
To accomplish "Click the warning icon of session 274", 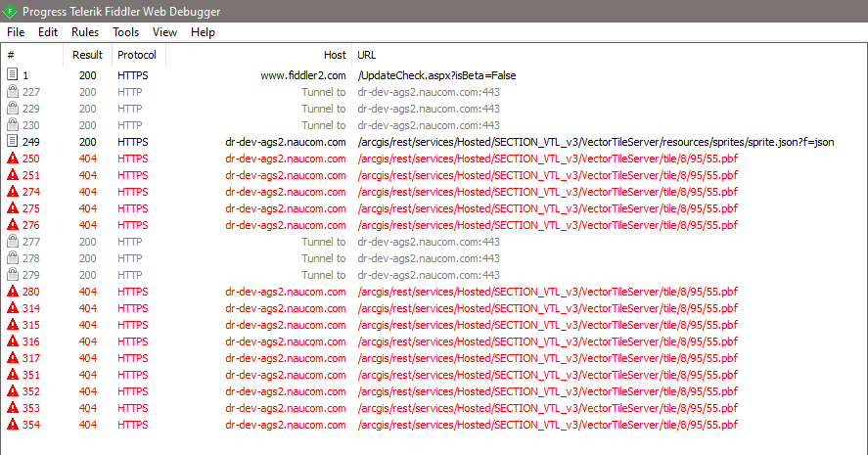I will tap(12, 192).
